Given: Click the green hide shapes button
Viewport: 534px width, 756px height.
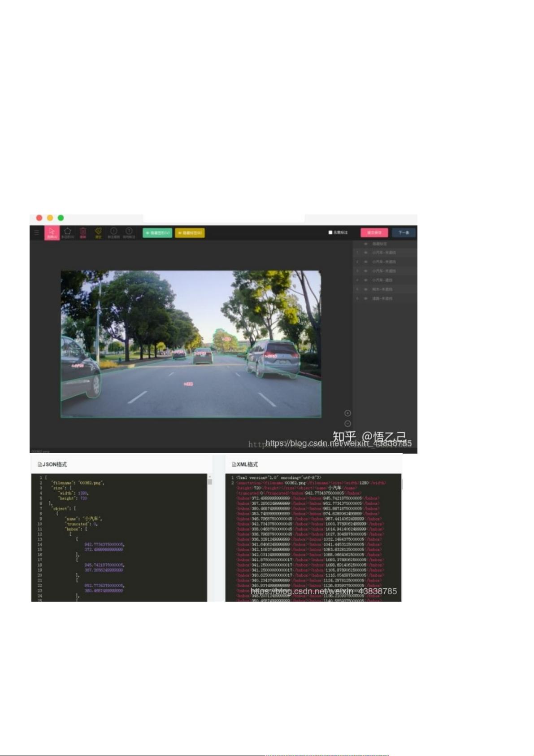Looking at the screenshot, I should [x=157, y=233].
